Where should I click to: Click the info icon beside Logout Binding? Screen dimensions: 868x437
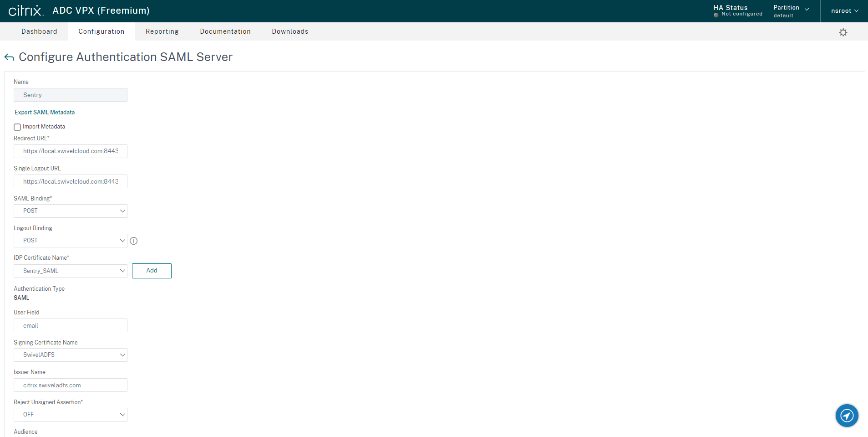coord(133,241)
